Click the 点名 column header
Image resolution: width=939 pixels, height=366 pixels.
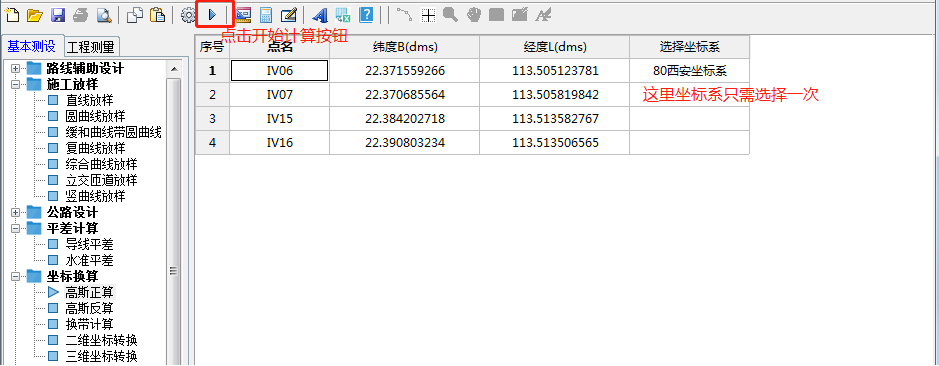click(280, 47)
